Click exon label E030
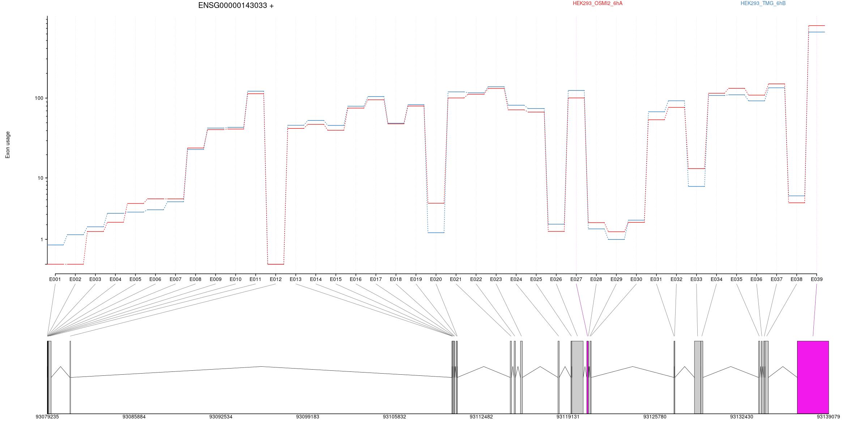This screenshot has width=868, height=434. pyautogui.click(x=636, y=279)
